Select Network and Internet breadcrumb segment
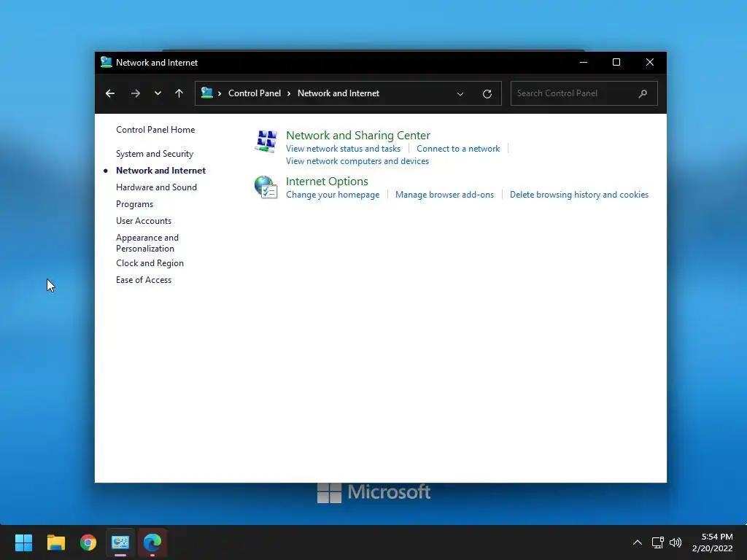 tap(338, 93)
